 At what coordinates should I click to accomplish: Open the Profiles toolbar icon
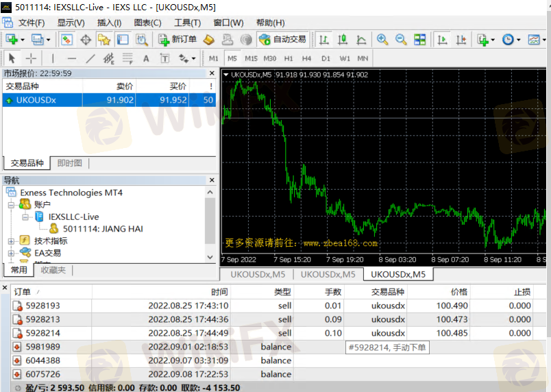[x=37, y=40]
